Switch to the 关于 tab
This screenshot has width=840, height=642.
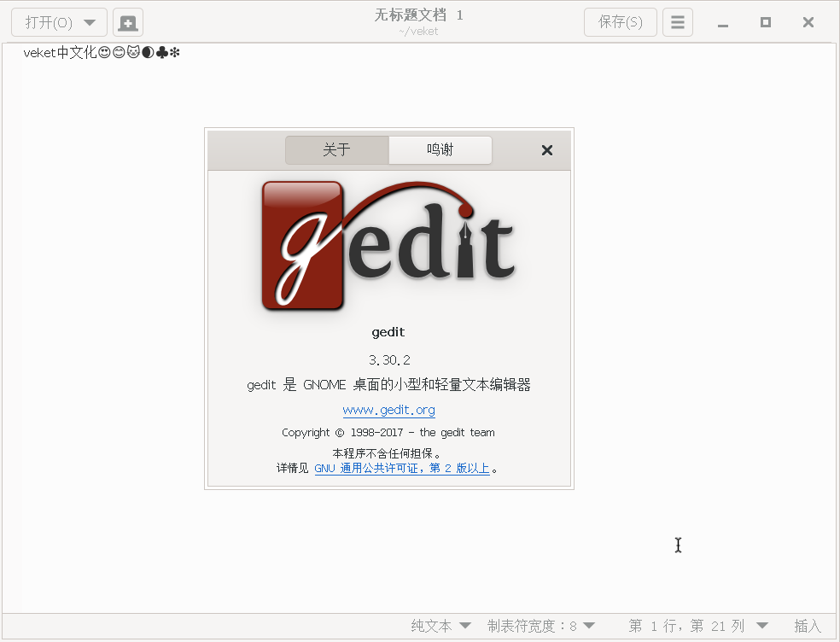pyautogui.click(x=337, y=149)
